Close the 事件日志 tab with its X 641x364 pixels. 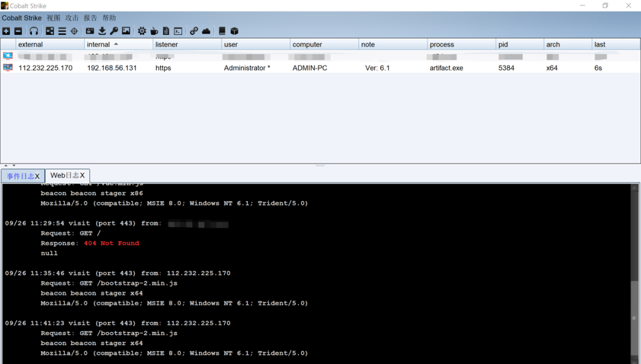[x=37, y=176]
